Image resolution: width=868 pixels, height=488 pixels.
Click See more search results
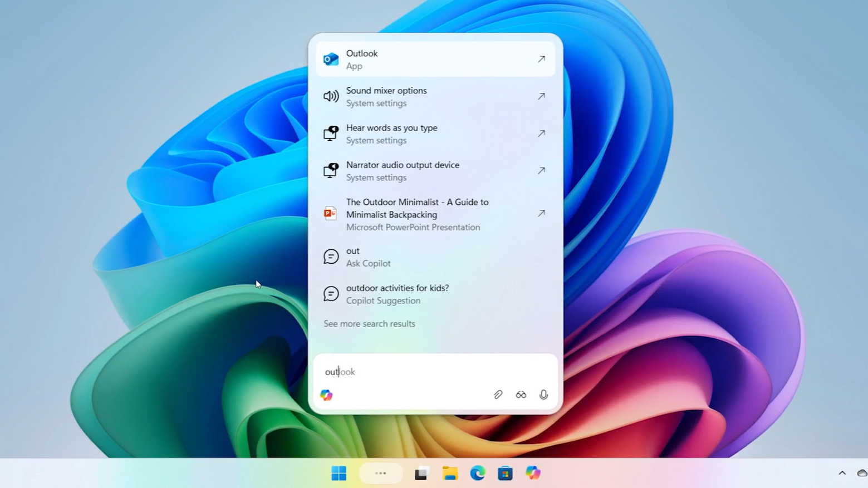(x=369, y=323)
